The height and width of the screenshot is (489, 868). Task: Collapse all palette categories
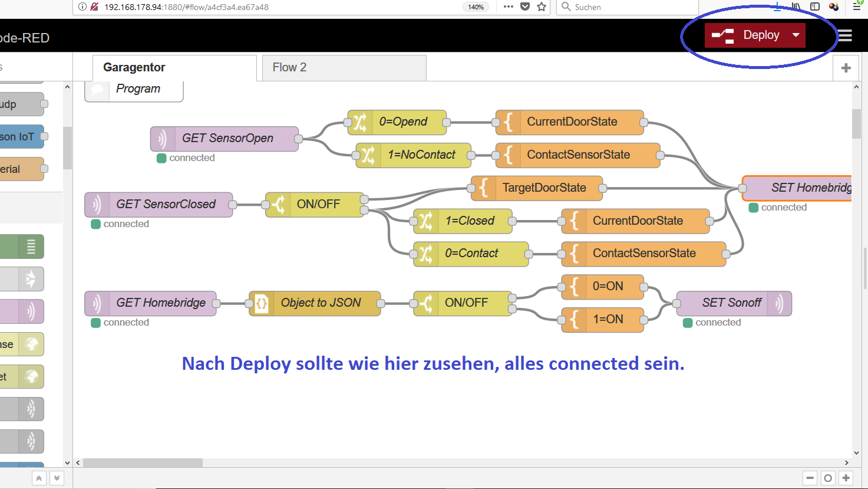coord(39,478)
